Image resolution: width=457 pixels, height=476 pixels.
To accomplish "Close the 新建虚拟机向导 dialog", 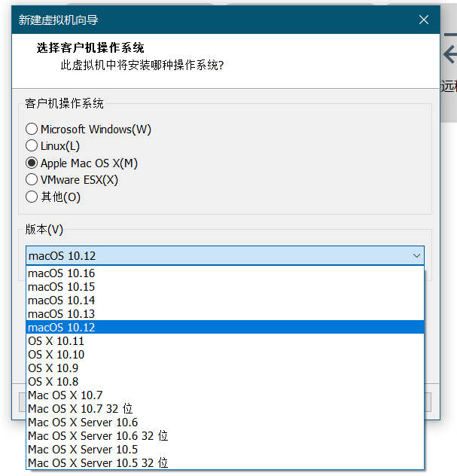I will click(424, 20).
